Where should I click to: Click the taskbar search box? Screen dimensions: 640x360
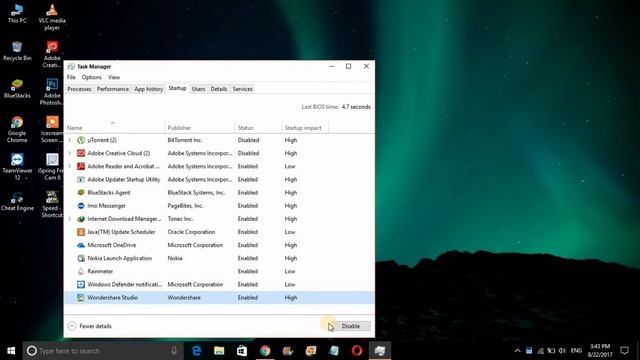[x=104, y=351]
